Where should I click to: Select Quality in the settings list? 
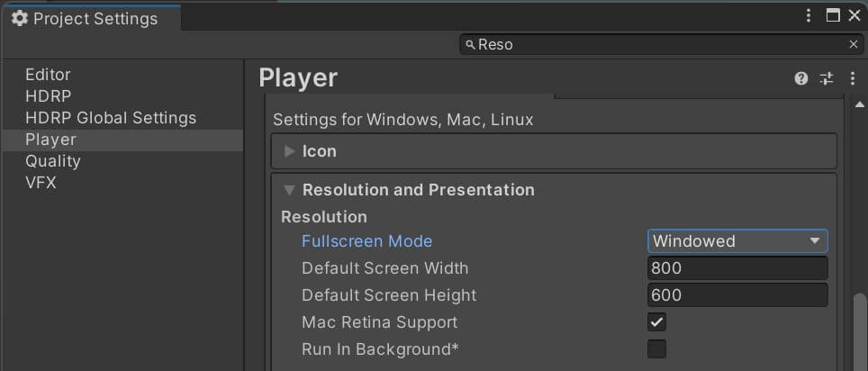point(53,161)
